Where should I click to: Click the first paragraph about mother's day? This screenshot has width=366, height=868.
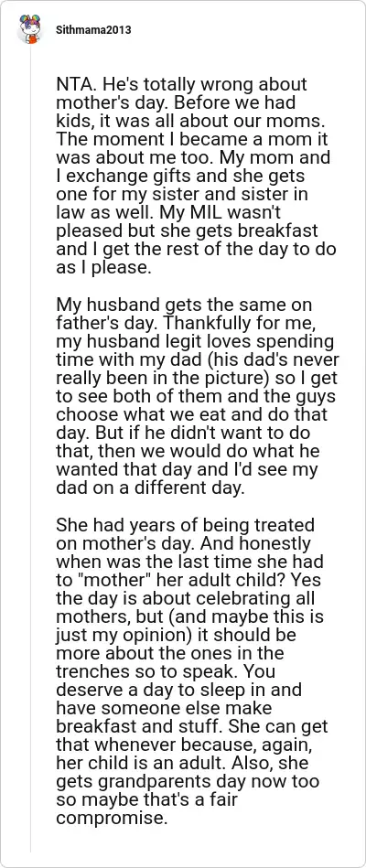click(196, 175)
